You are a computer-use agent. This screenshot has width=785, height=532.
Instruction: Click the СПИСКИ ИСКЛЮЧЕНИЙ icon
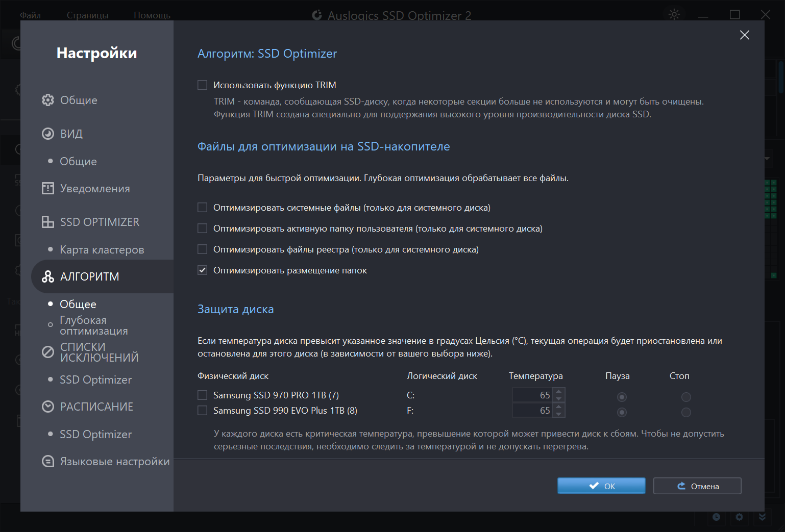(47, 352)
